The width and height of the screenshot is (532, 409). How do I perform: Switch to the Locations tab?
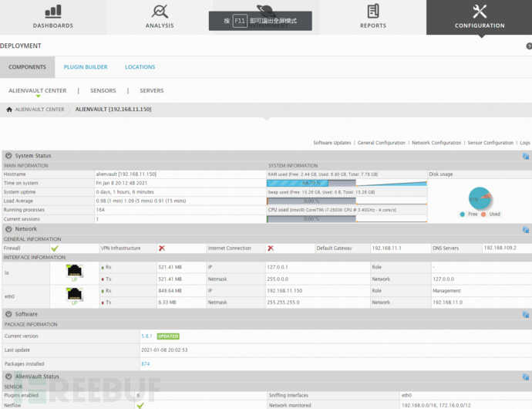click(x=140, y=67)
